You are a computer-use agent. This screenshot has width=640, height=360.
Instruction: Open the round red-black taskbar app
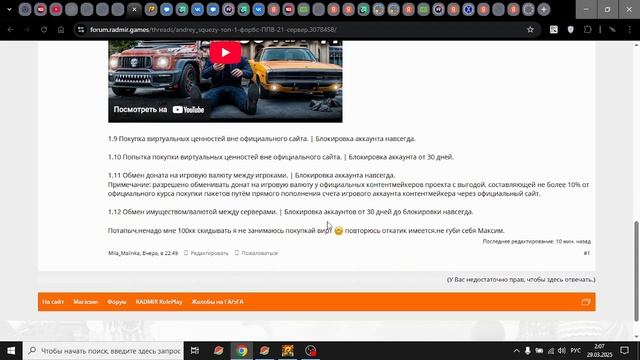(x=311, y=351)
